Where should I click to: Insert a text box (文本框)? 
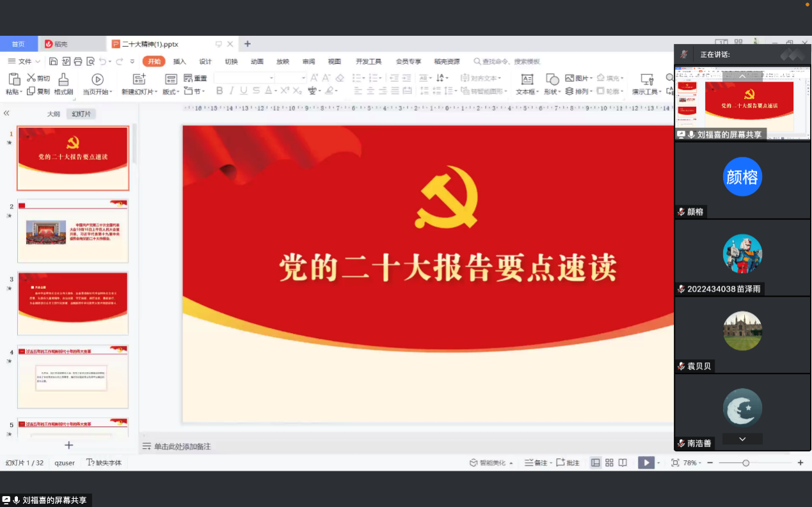(x=527, y=79)
